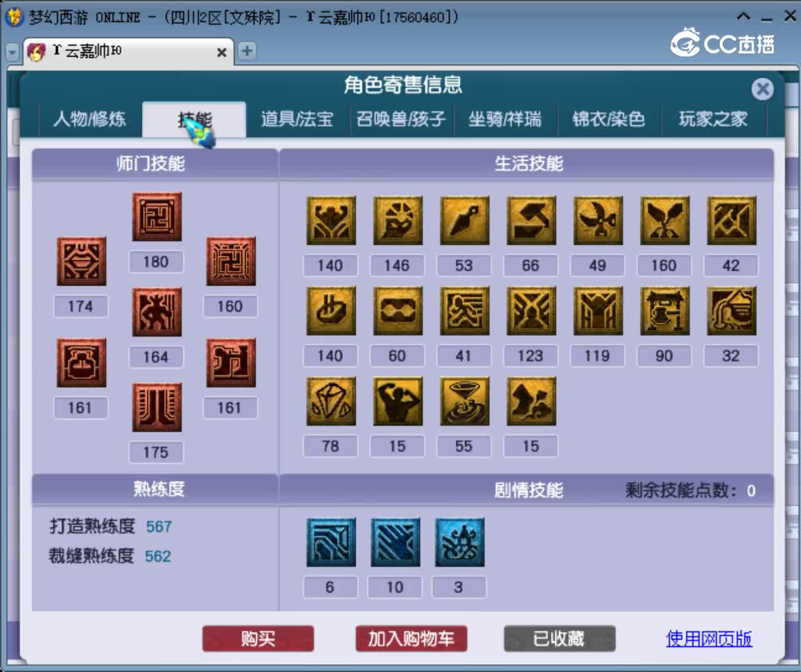Click the life skill icon with level 160
Viewport: 801px width, 672px height.
pos(665,220)
